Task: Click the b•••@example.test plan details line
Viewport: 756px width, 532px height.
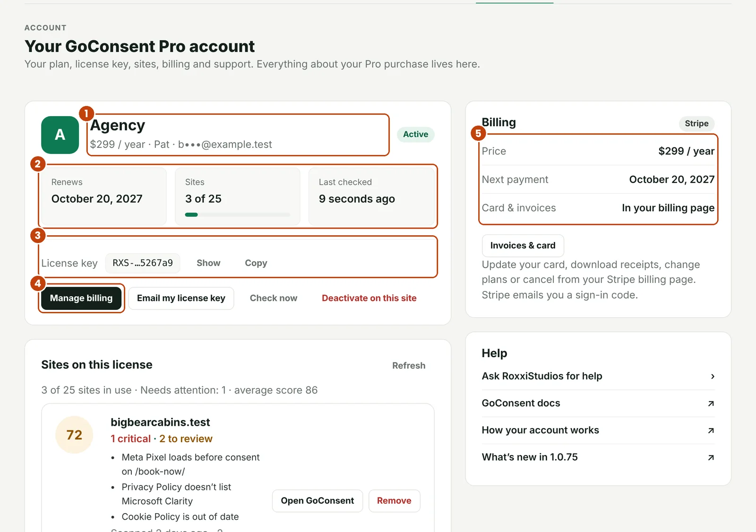Action: point(181,145)
